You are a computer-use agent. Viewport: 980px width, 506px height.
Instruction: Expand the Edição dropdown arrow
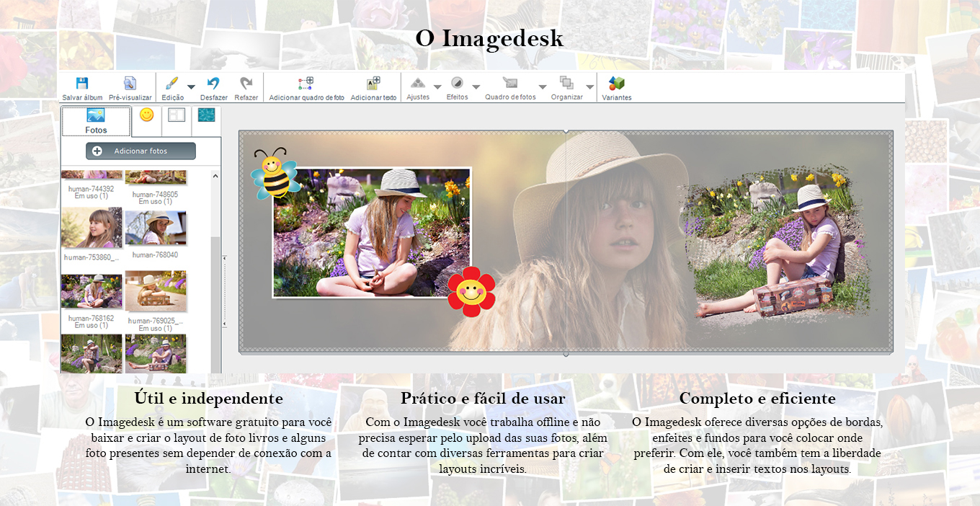191,87
